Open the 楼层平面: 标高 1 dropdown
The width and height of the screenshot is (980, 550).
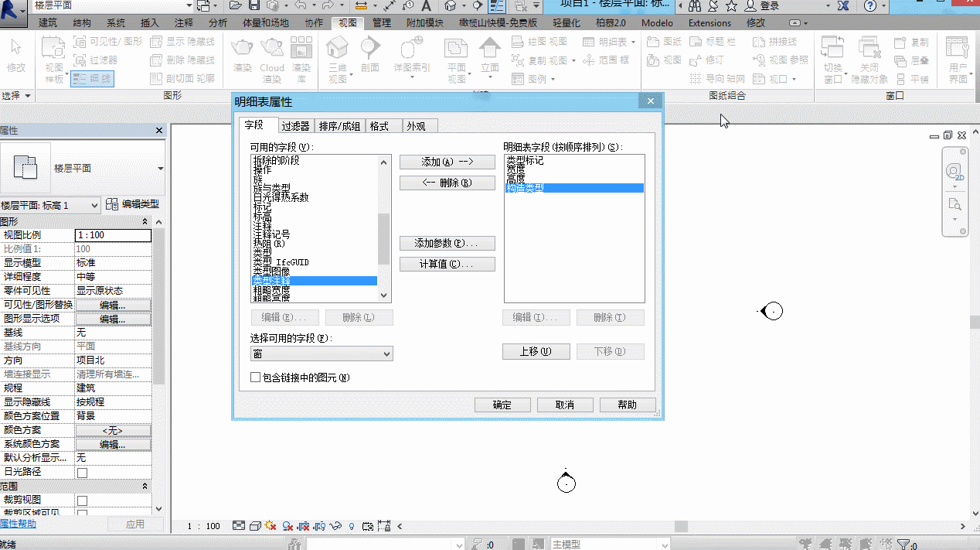(x=50, y=205)
